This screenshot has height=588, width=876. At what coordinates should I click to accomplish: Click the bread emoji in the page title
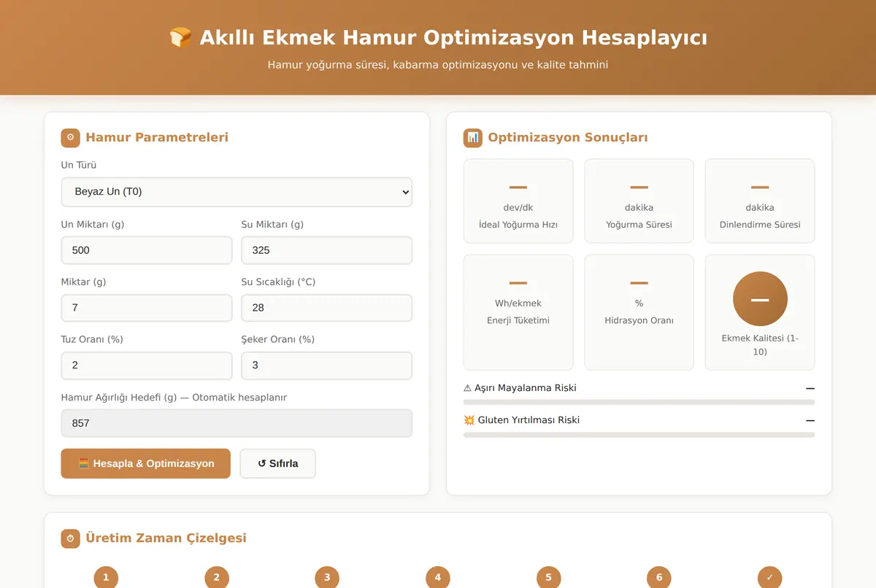pyautogui.click(x=180, y=37)
